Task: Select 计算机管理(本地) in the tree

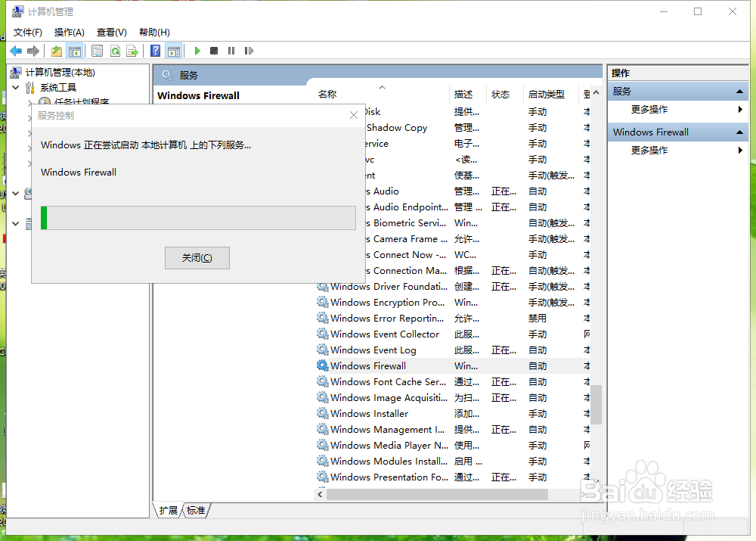Action: (x=60, y=73)
